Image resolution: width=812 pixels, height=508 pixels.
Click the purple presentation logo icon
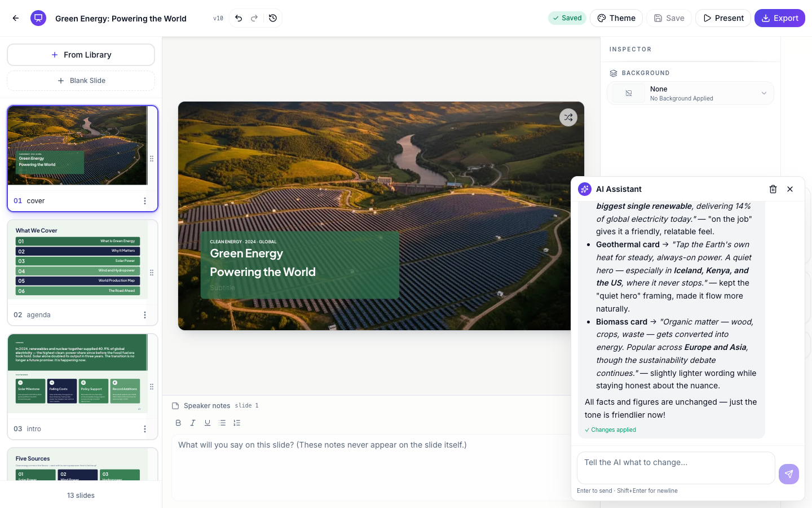pos(38,18)
